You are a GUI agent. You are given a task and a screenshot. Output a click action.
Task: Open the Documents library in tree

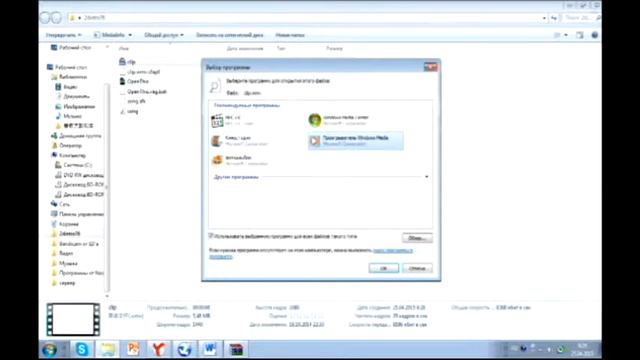tap(73, 96)
